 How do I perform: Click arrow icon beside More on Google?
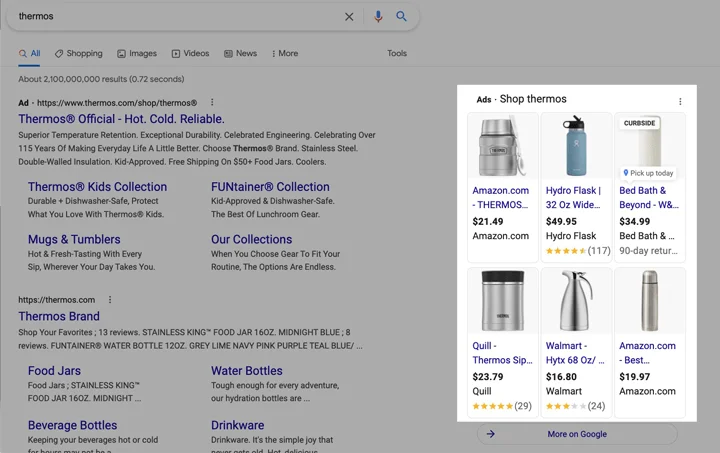tap(490, 434)
